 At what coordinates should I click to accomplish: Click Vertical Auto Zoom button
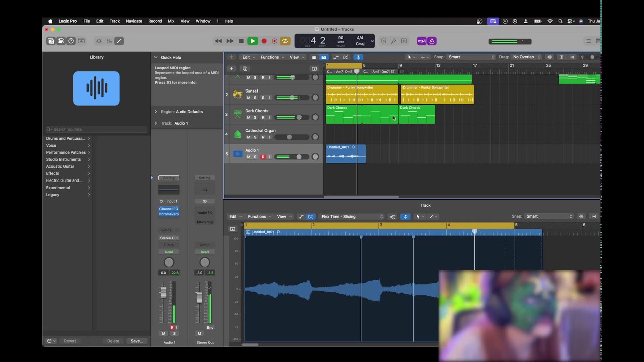(x=562, y=57)
